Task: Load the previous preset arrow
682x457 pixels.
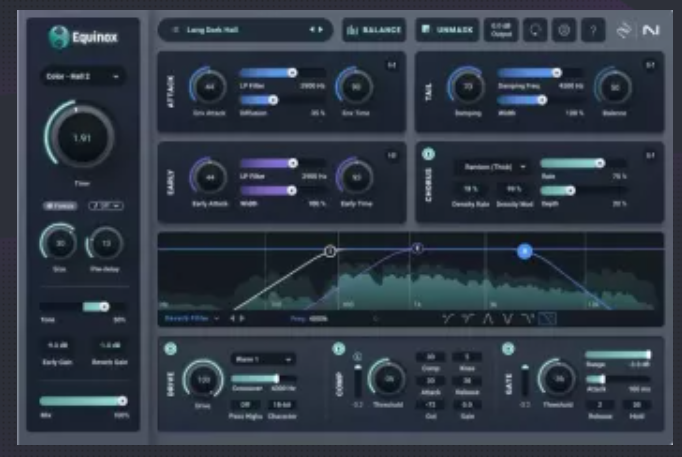Action: pyautogui.click(x=311, y=30)
